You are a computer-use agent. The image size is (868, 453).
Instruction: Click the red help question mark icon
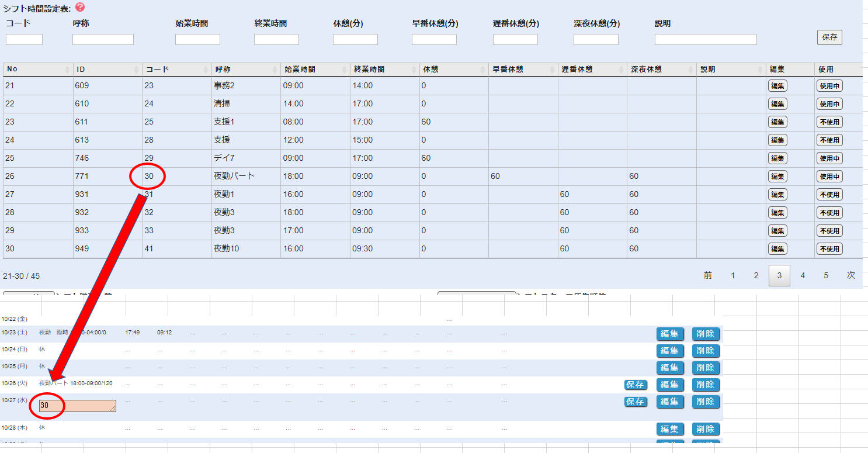click(80, 7)
